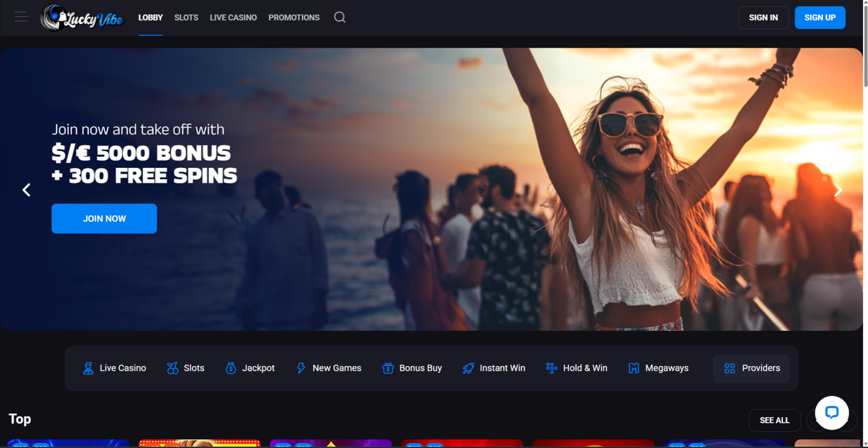This screenshot has height=448, width=868.
Task: Open the Live Casino category
Action: point(114,368)
